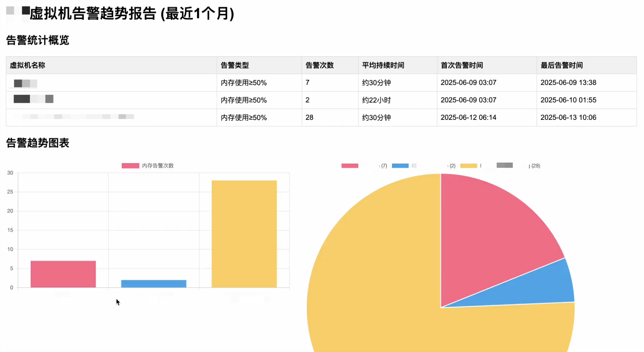Click the 告警次数 column header
The image size is (644, 352).
319,65
